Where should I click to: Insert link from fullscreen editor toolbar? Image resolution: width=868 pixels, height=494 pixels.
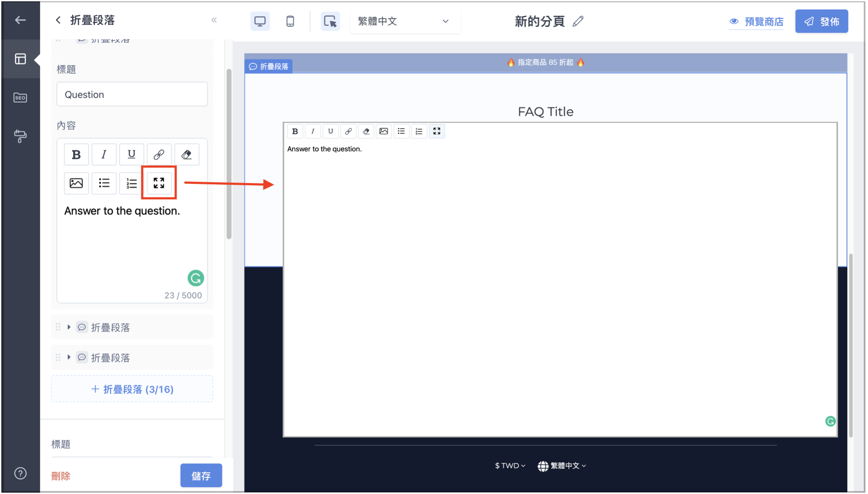[348, 131]
